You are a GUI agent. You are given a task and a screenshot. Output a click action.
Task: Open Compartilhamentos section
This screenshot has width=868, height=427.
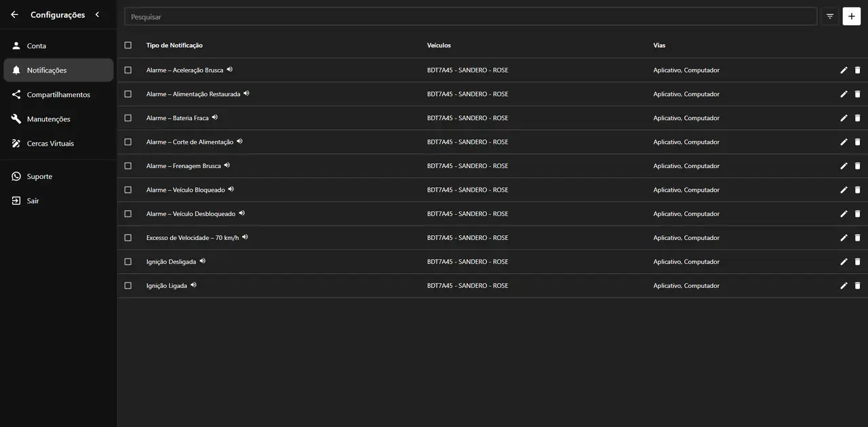(x=58, y=95)
